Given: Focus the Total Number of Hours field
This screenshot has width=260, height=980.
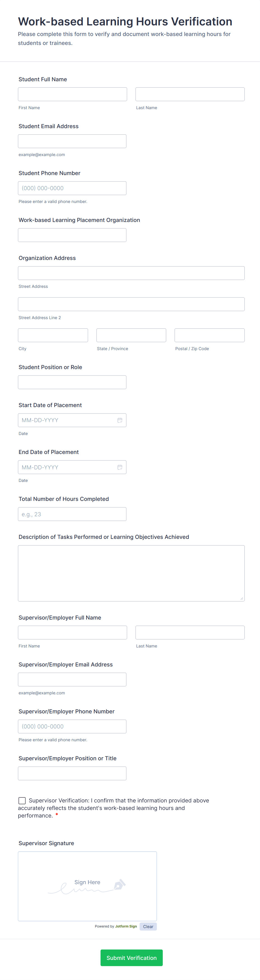Looking at the screenshot, I should click(72, 514).
